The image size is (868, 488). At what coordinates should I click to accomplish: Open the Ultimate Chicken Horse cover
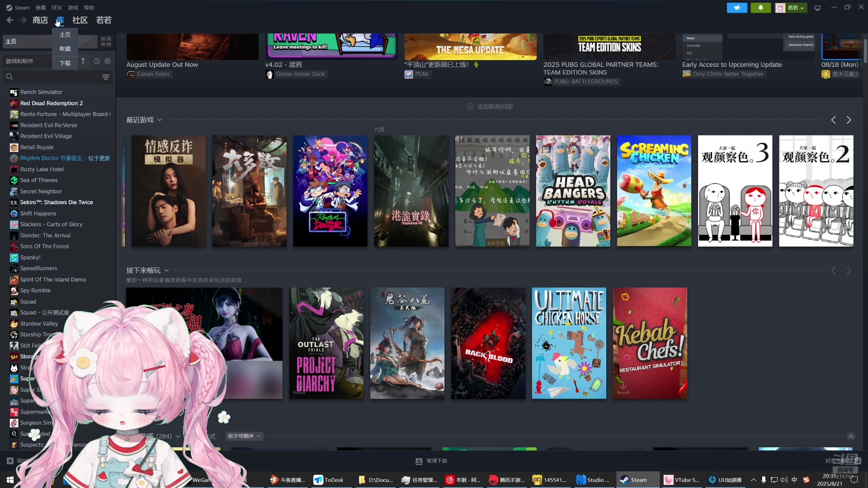click(569, 343)
